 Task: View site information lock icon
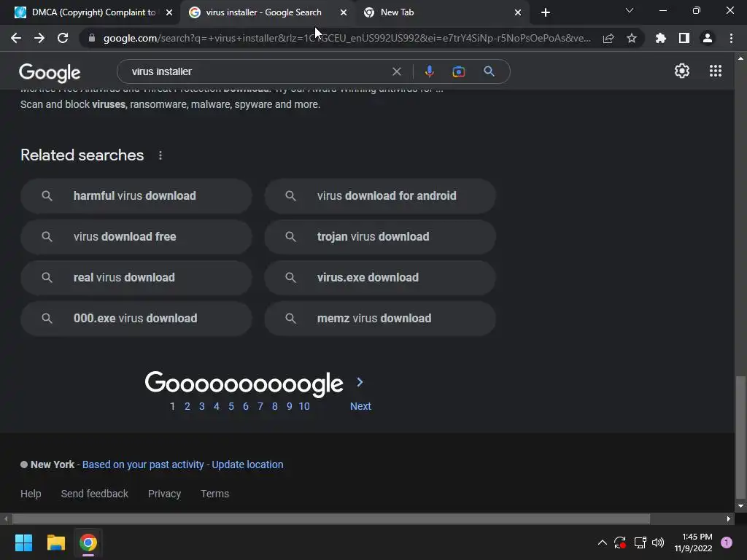[92, 38]
